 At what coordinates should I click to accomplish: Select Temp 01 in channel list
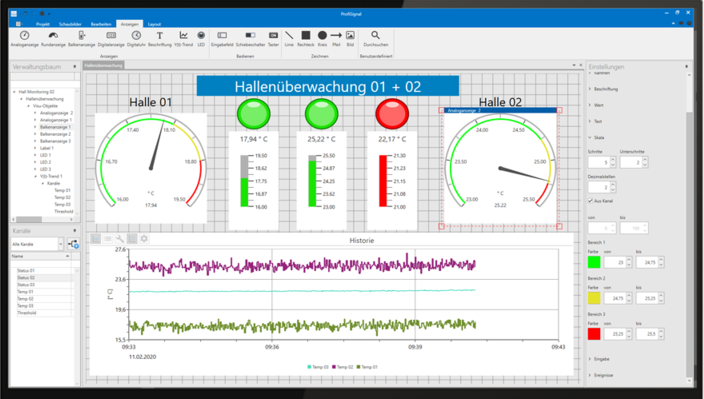click(x=25, y=292)
